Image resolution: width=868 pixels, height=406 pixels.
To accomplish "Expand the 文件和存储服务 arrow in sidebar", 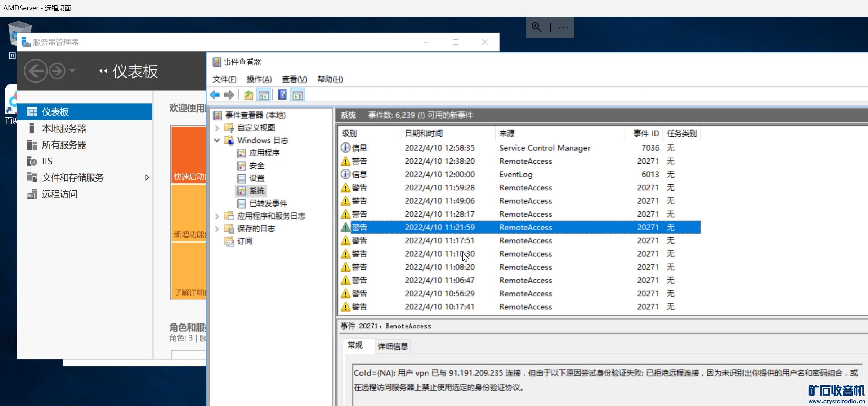I will click(x=147, y=177).
